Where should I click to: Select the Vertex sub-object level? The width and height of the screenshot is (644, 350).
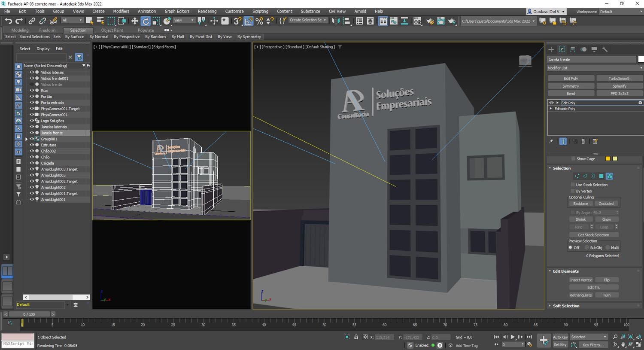coord(577,176)
